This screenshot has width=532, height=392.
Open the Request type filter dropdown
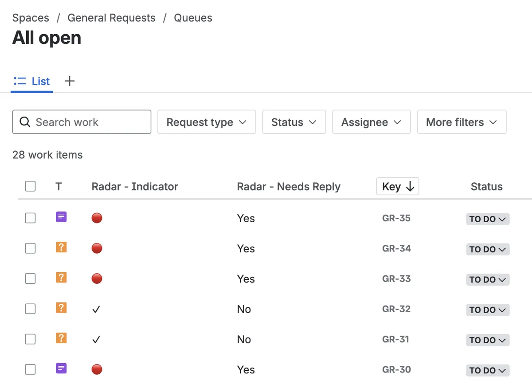(207, 122)
